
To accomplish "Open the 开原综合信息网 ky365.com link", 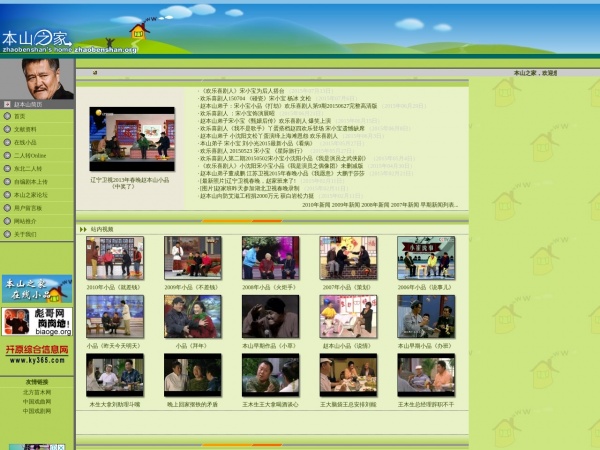I will 37,354.
